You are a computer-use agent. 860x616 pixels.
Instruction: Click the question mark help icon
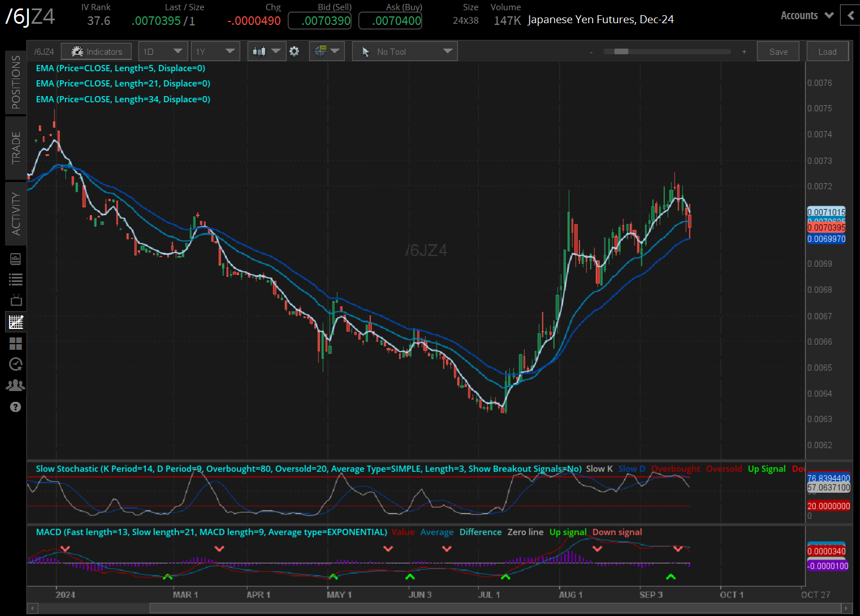(x=16, y=407)
